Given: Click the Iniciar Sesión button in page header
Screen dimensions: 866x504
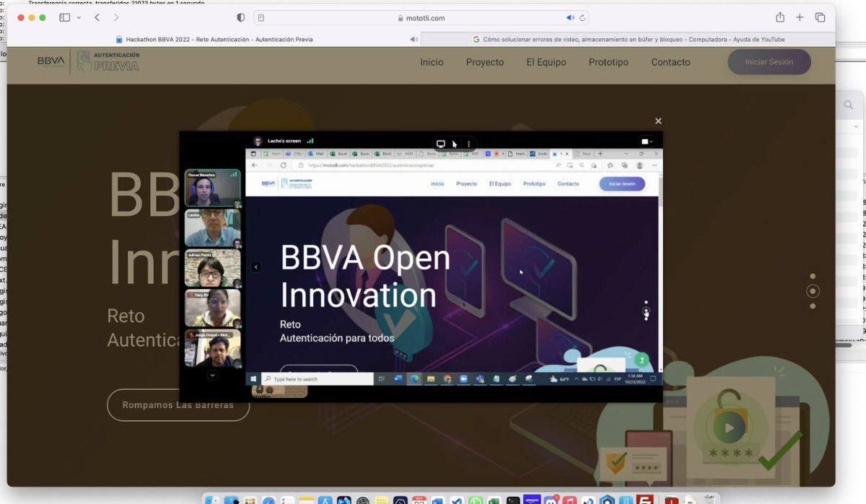Looking at the screenshot, I should coord(769,62).
